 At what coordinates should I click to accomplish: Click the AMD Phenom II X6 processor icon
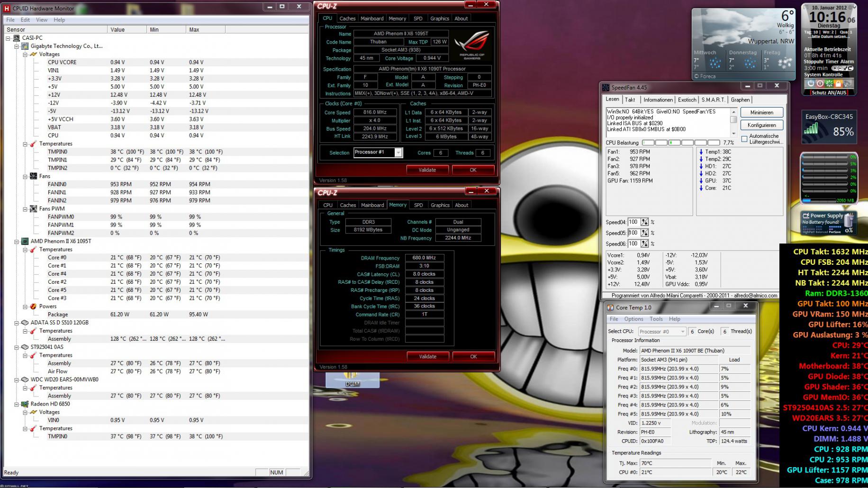tap(25, 241)
